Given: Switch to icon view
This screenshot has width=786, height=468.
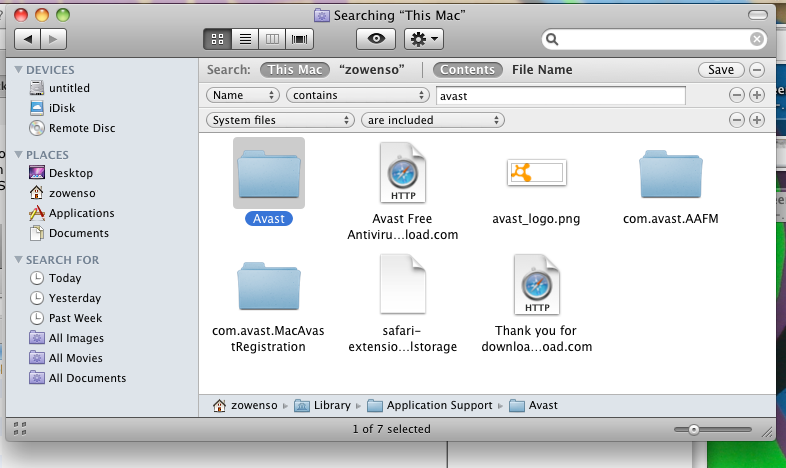Looking at the screenshot, I should (218, 39).
